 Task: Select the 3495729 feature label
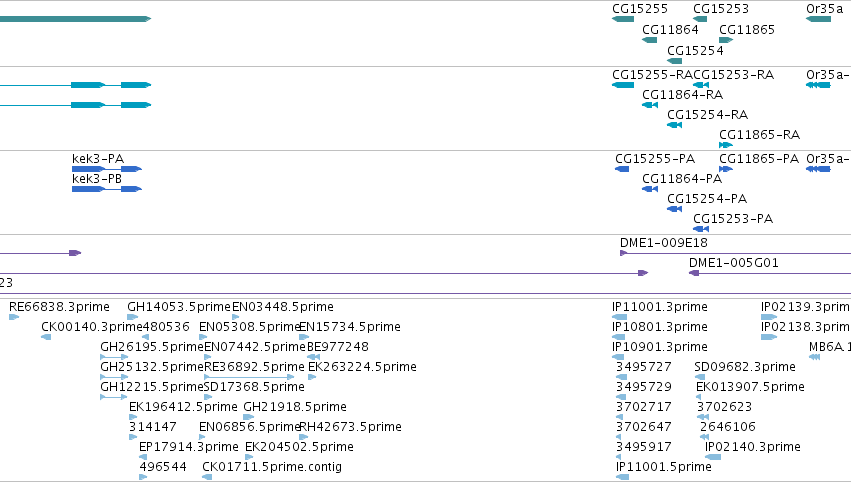(644, 387)
